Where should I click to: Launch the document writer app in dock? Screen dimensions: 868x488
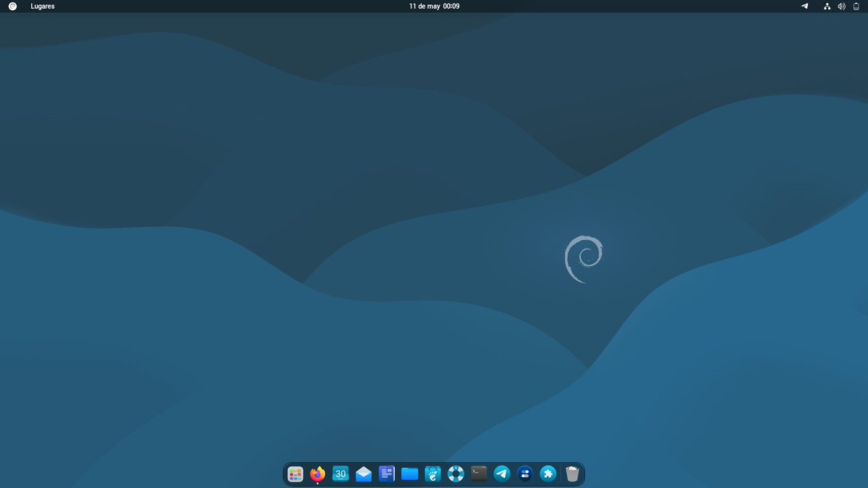pos(387,474)
